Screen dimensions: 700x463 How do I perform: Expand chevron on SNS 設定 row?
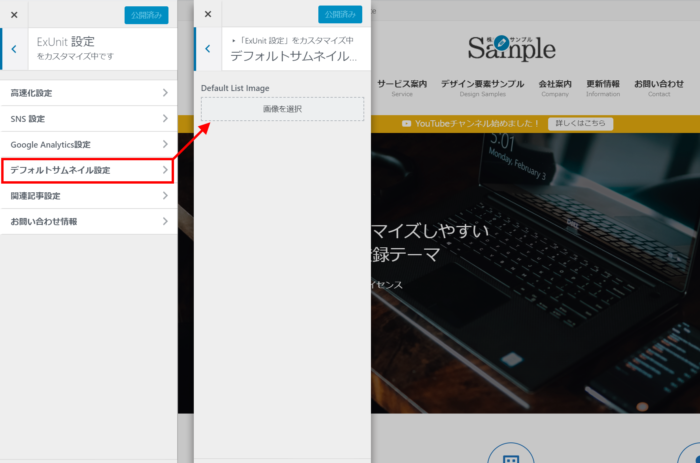coord(165,118)
